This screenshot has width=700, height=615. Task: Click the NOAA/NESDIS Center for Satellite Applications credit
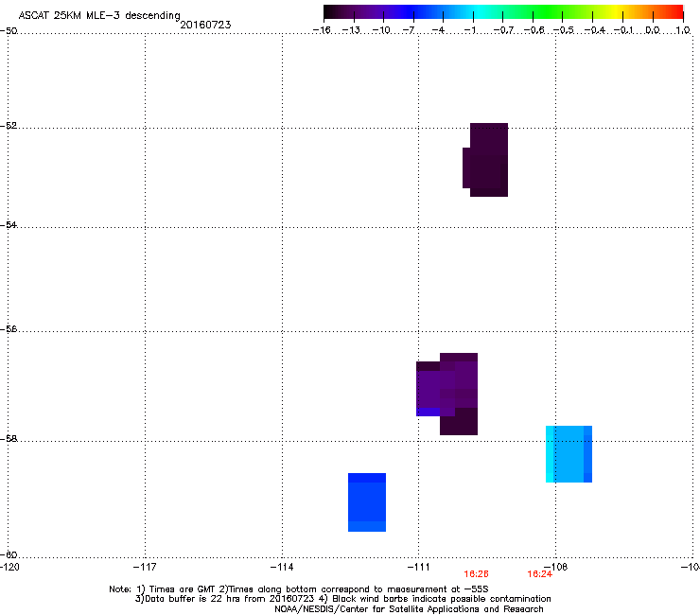click(409, 609)
